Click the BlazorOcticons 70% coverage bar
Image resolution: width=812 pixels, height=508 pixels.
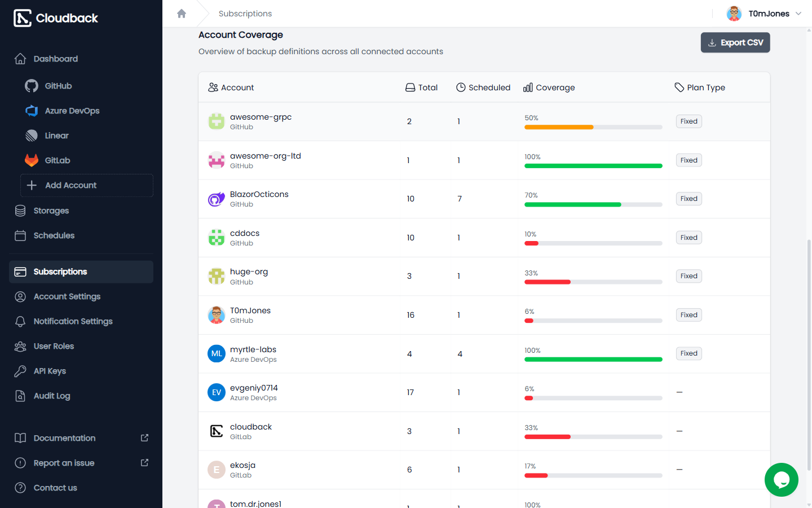[x=593, y=204]
